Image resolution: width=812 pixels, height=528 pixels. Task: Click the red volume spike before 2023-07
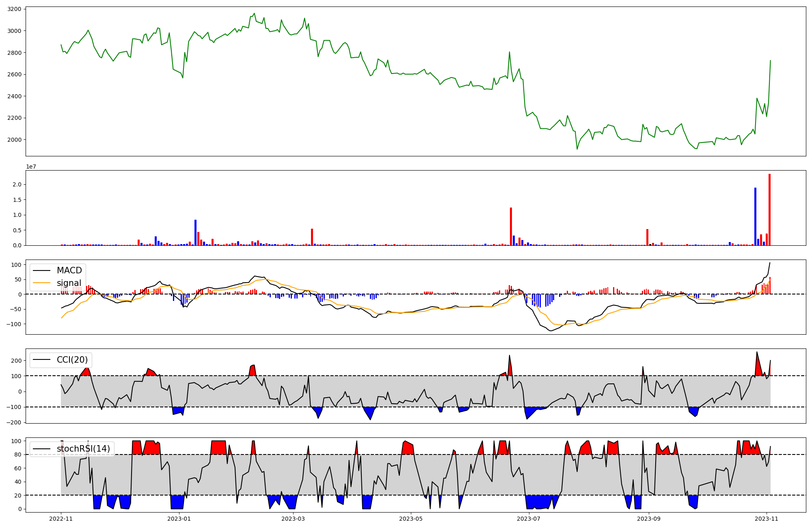pyautogui.click(x=511, y=227)
